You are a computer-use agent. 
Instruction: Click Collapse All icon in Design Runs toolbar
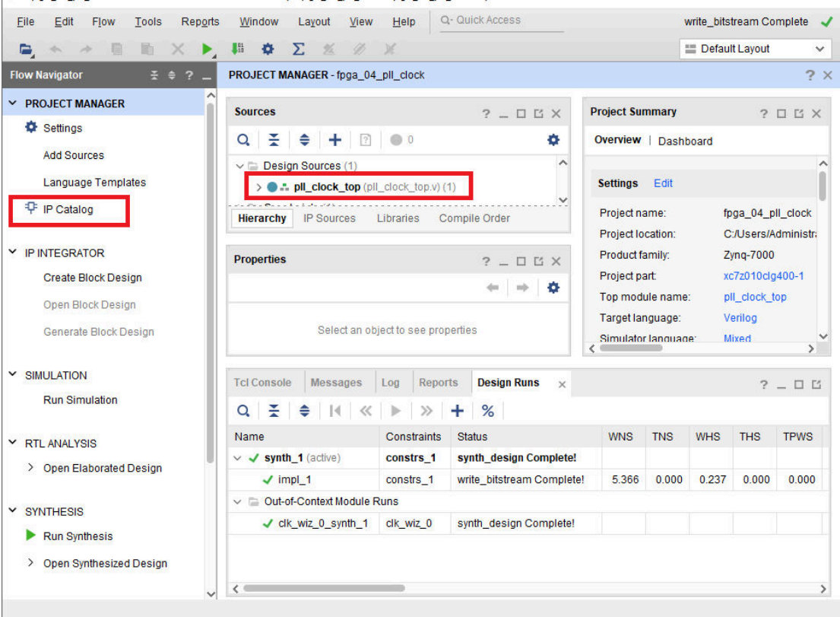(x=274, y=411)
